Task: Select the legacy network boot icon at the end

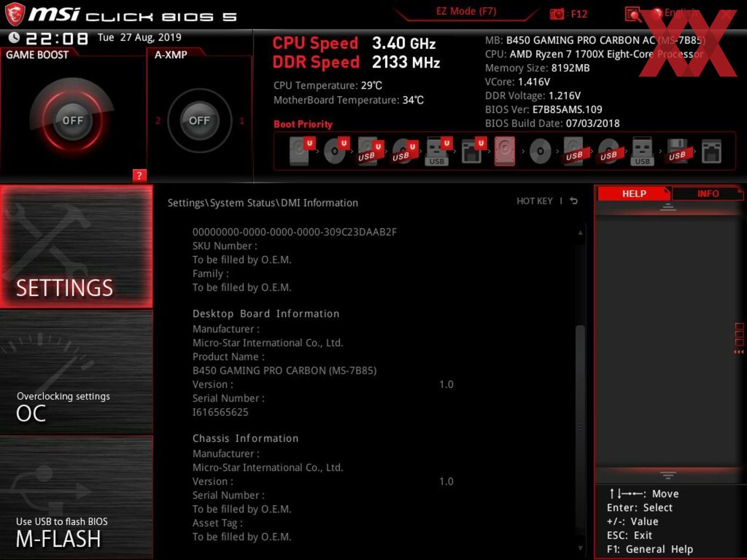Action: pyautogui.click(x=711, y=151)
